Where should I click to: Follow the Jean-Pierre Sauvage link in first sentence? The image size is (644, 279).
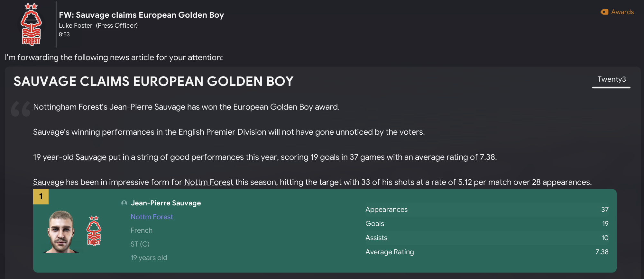(147, 107)
